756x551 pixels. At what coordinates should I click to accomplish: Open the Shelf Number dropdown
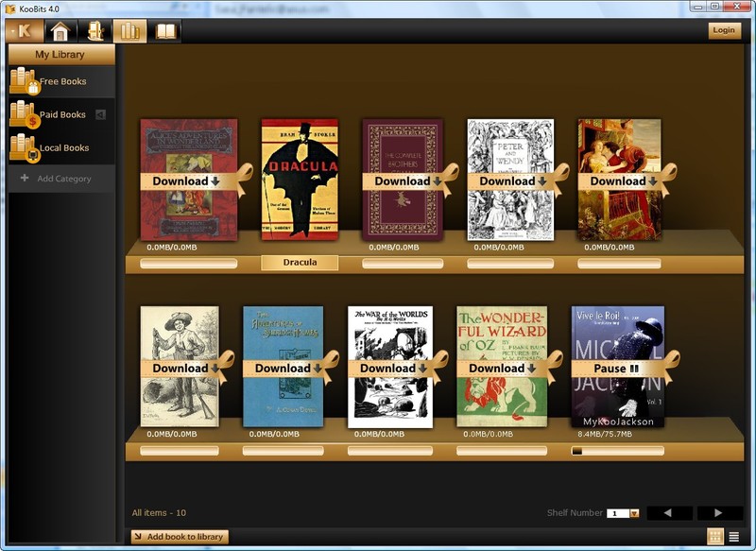point(634,513)
